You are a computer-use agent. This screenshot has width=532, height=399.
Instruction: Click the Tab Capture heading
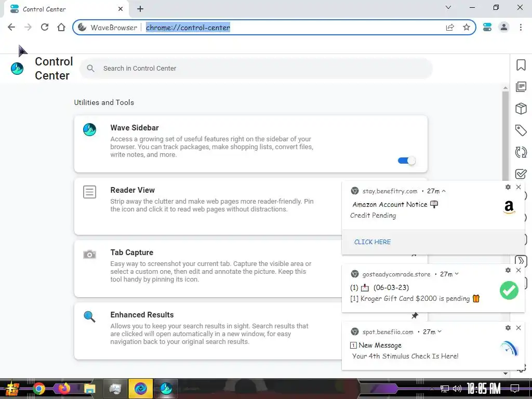pos(131,252)
